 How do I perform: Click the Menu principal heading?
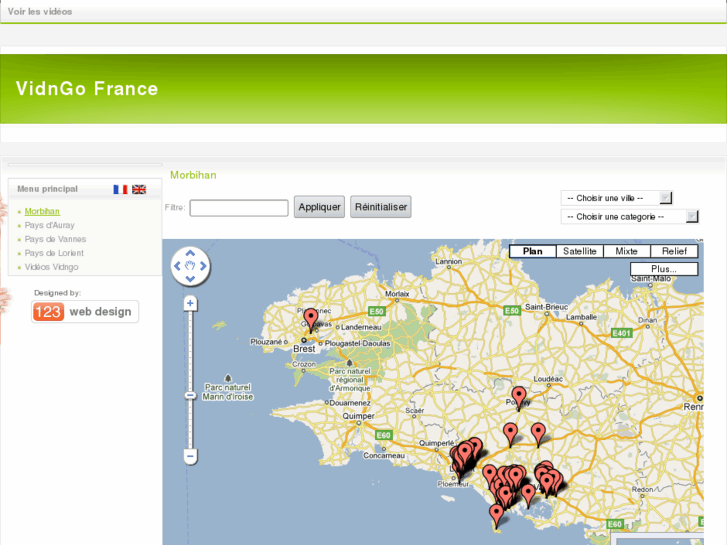tap(47, 189)
